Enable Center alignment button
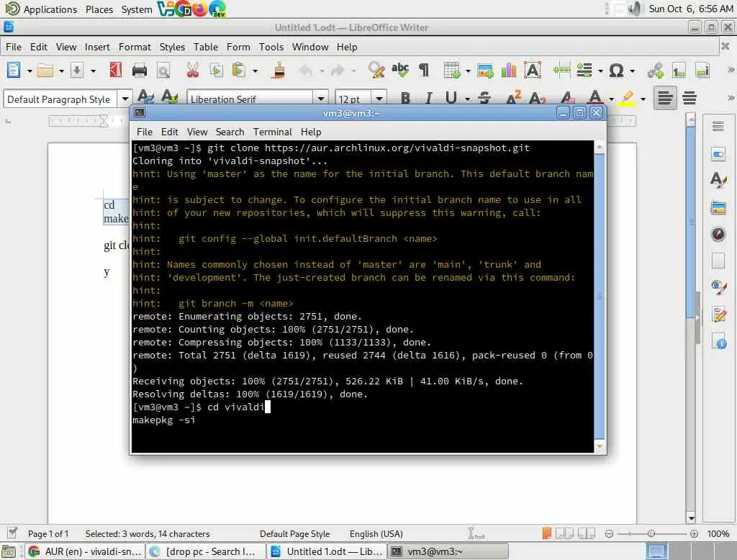The width and height of the screenshot is (737, 560). (x=689, y=98)
